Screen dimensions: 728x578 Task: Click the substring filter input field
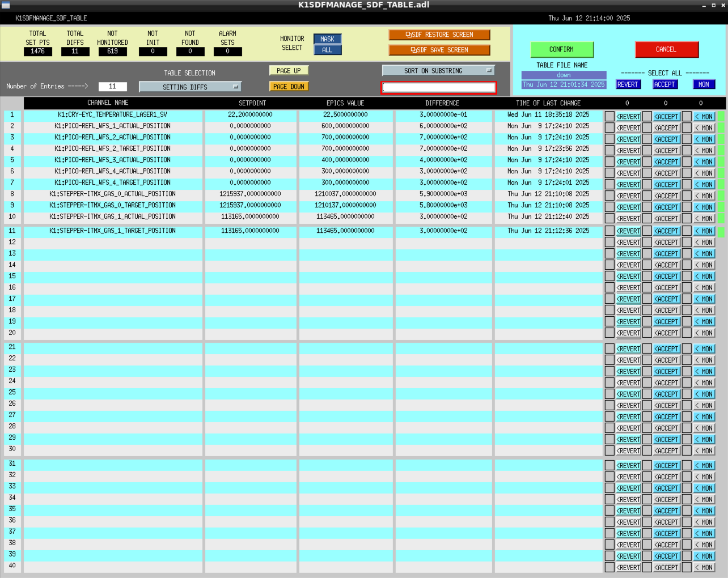tap(439, 87)
